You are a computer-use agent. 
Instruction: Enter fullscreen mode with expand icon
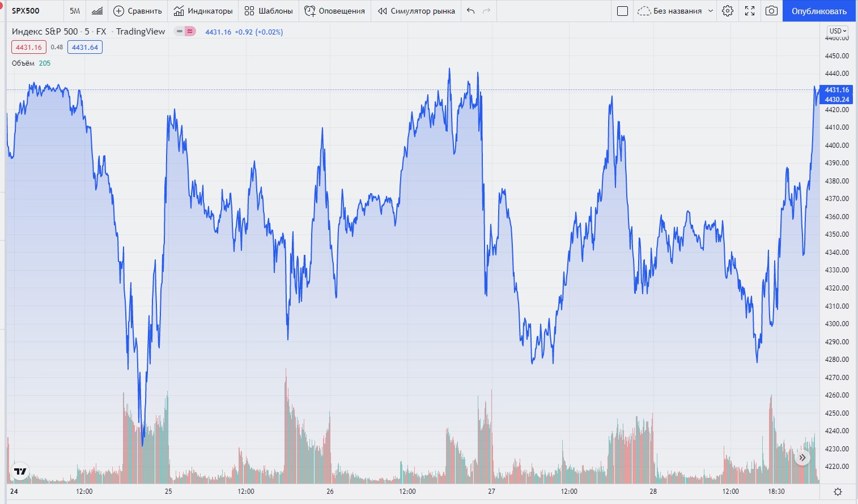750,11
